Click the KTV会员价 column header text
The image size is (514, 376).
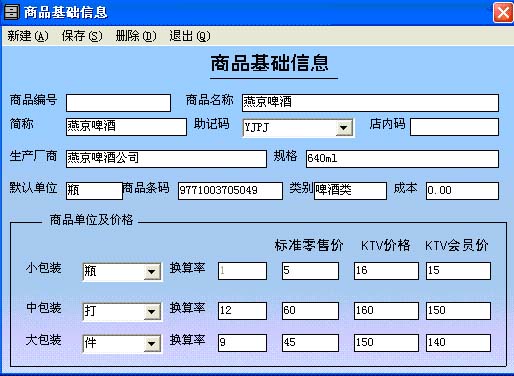coord(457,245)
